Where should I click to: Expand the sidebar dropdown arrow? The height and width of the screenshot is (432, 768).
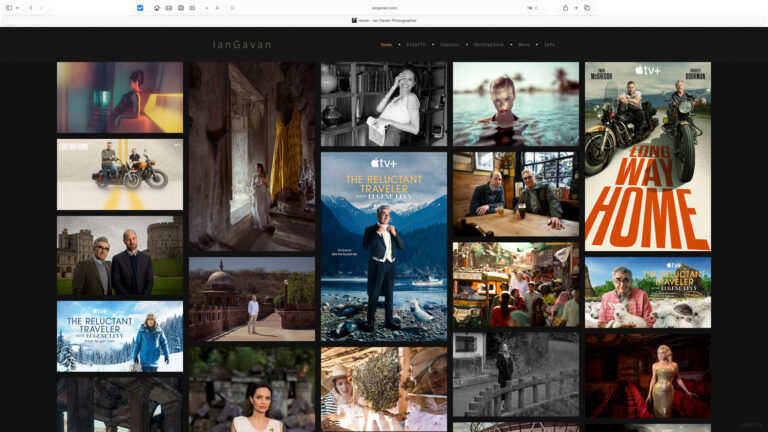pyautogui.click(x=18, y=8)
